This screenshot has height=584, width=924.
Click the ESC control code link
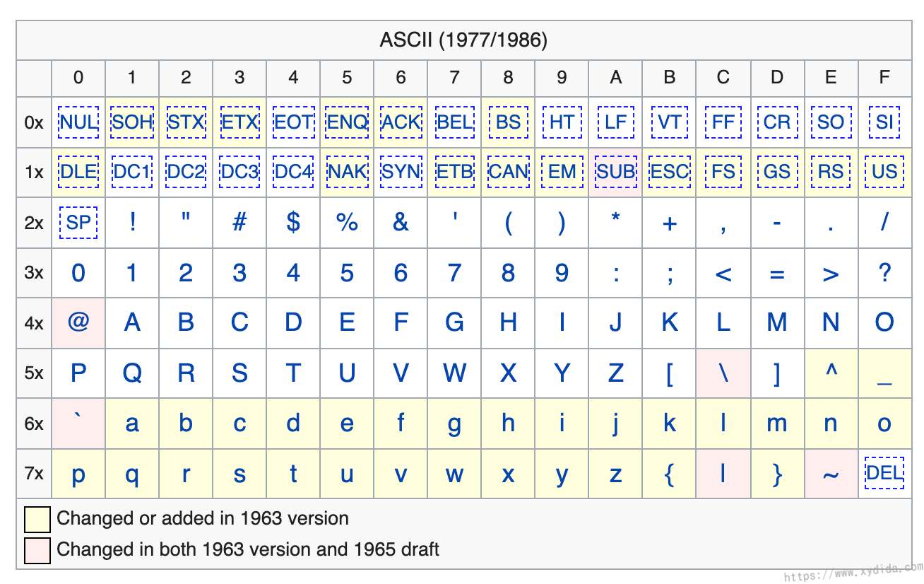[669, 172]
